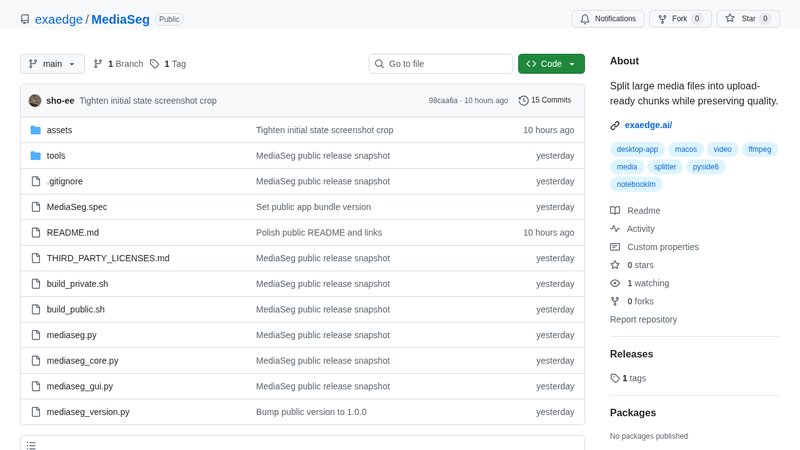Click the file icon beside mediaseg_version.py
Screen dimensions: 800x450
[36, 412]
